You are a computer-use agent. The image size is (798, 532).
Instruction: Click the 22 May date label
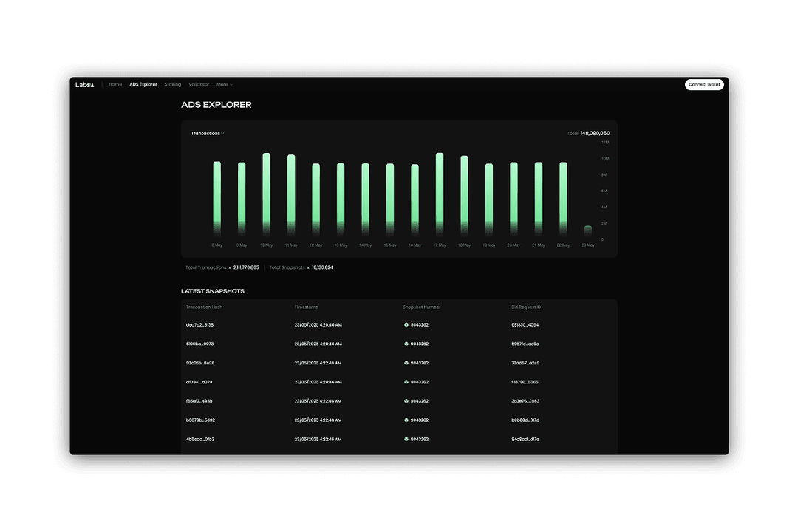(x=563, y=245)
